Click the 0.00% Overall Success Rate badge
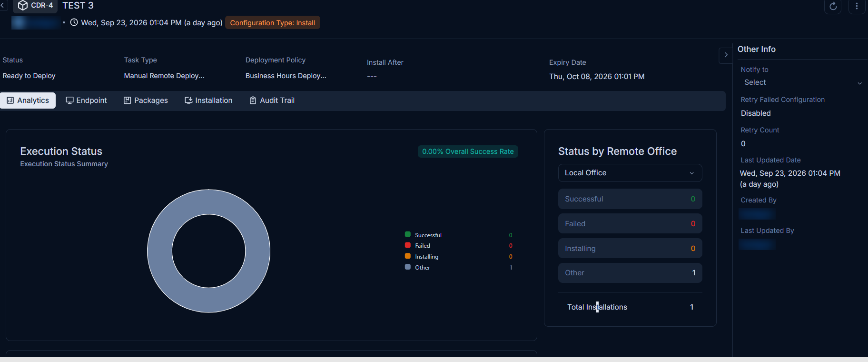Viewport: 868px width, 362px height. 468,151
